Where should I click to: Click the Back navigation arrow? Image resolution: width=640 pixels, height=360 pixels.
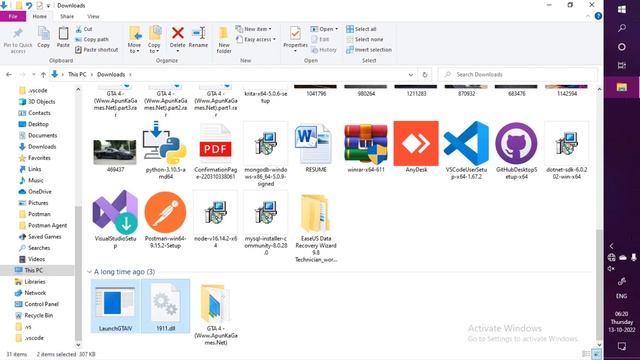tap(9, 75)
